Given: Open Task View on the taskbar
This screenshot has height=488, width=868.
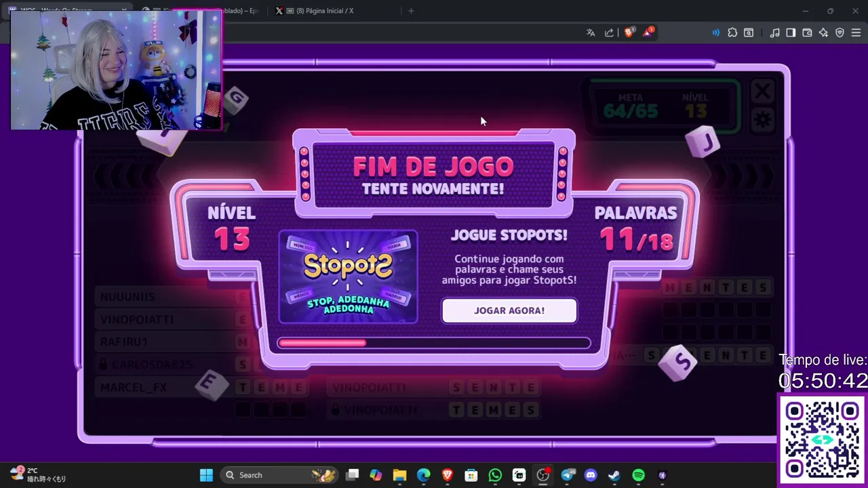Looking at the screenshot, I should click(x=352, y=475).
